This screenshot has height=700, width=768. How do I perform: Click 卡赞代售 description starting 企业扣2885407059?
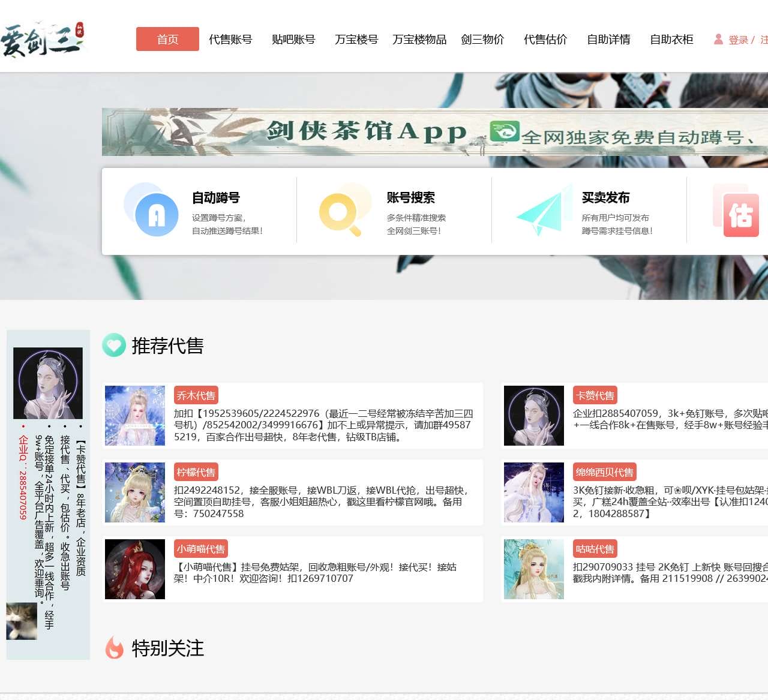click(x=670, y=419)
